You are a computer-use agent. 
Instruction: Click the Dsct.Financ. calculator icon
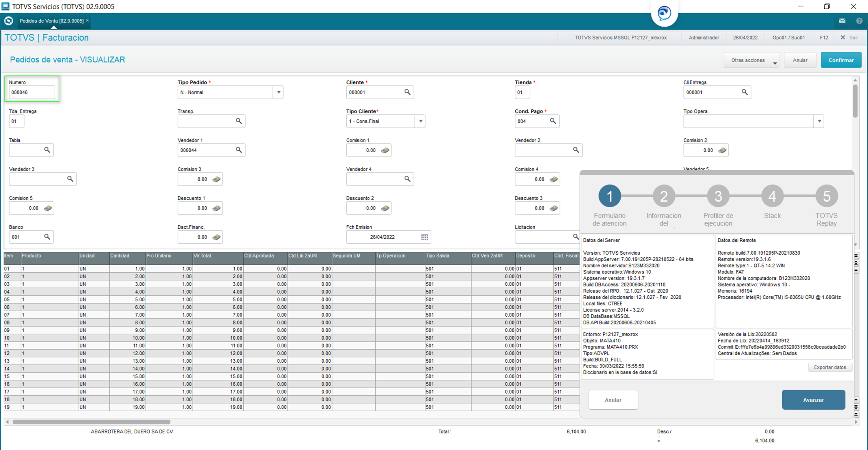pyautogui.click(x=216, y=237)
